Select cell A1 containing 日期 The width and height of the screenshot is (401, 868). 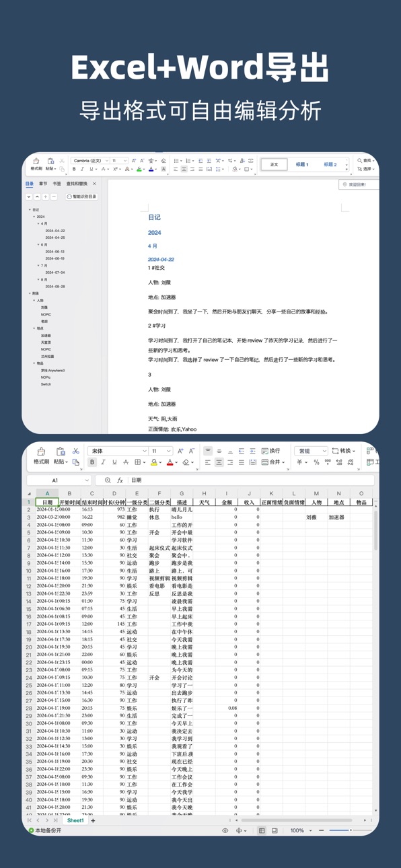point(47,502)
